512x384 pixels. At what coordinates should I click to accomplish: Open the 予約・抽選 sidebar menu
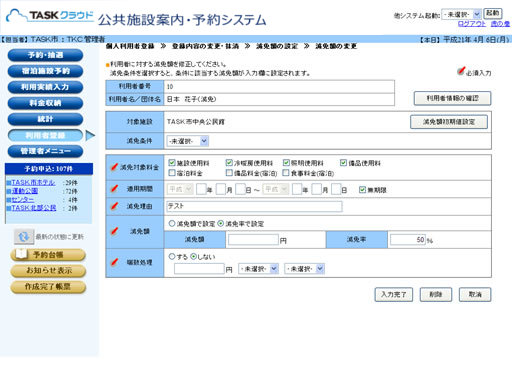point(45,55)
